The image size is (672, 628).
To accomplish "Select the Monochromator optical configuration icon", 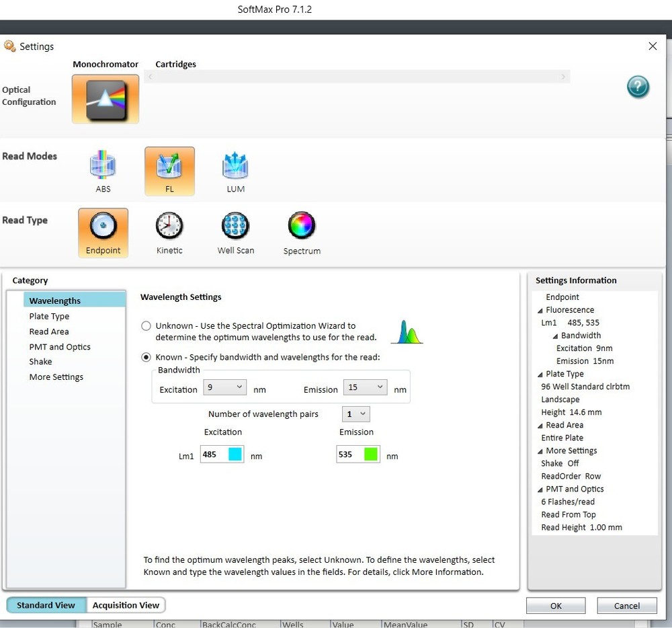I will coord(106,99).
